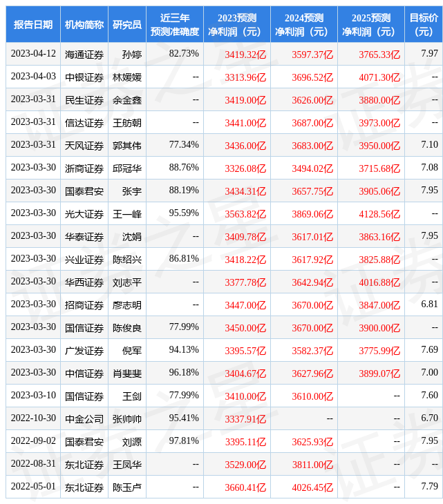Click the 2024预测净利润 column header
Image resolution: width=443 pixels, height=504 pixels.
304,25
